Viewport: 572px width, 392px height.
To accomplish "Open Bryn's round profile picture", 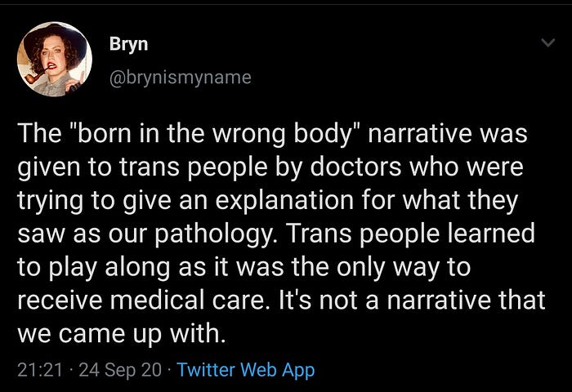I will click(55, 59).
